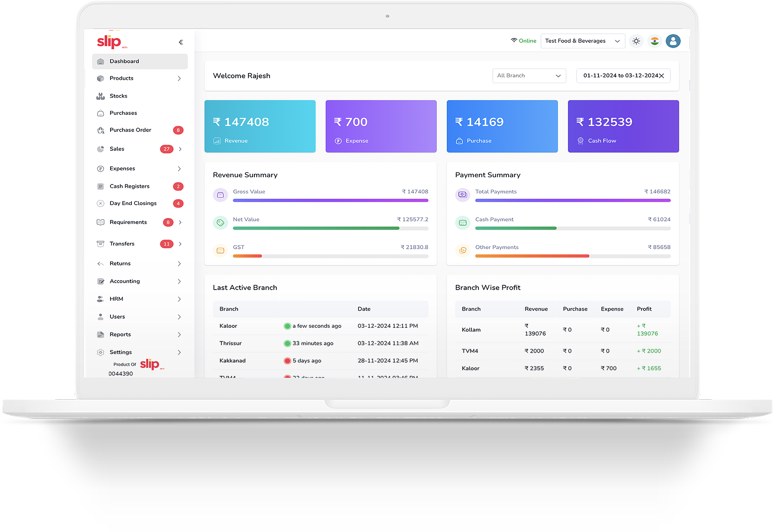Click the Thrissur branch row

(321, 344)
